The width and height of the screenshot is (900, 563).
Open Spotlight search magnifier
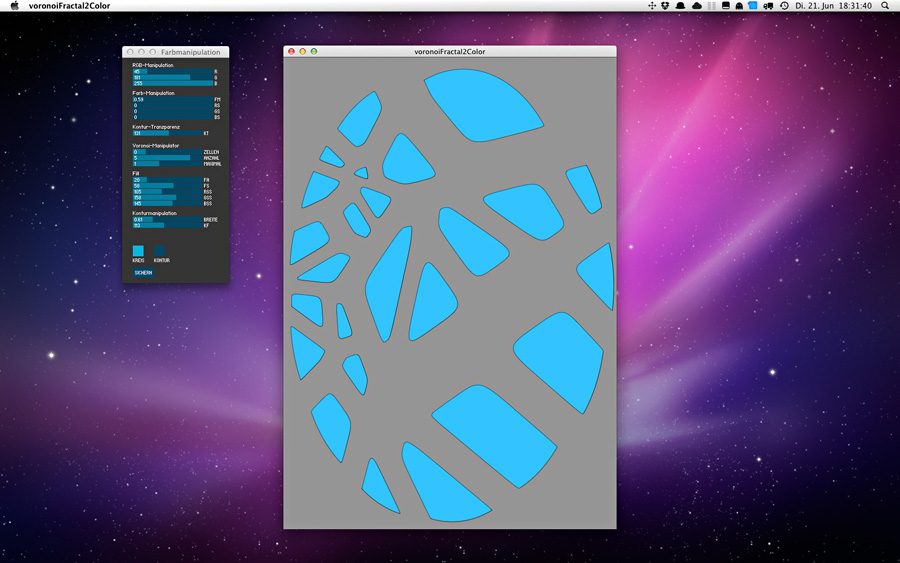coord(885,6)
